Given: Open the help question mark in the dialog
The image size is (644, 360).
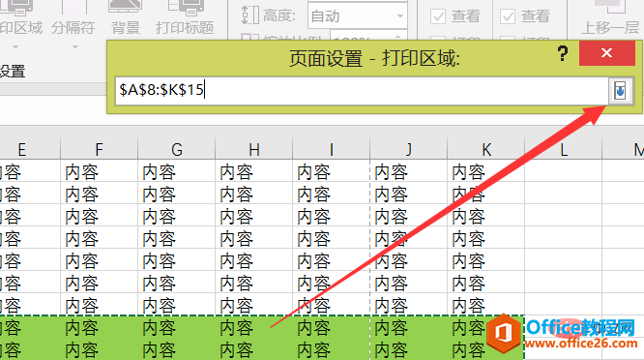Looking at the screenshot, I should point(563,53).
